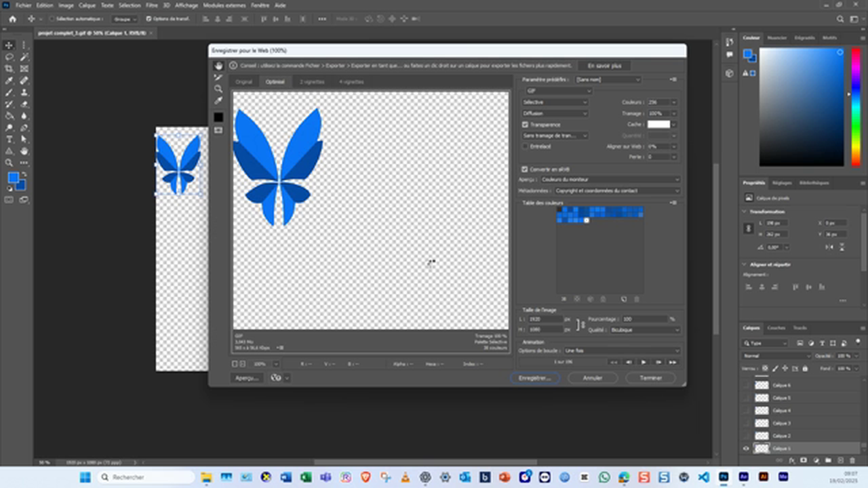868x488 pixels.
Task: Switch to the Original preview tab
Action: [x=243, y=82]
